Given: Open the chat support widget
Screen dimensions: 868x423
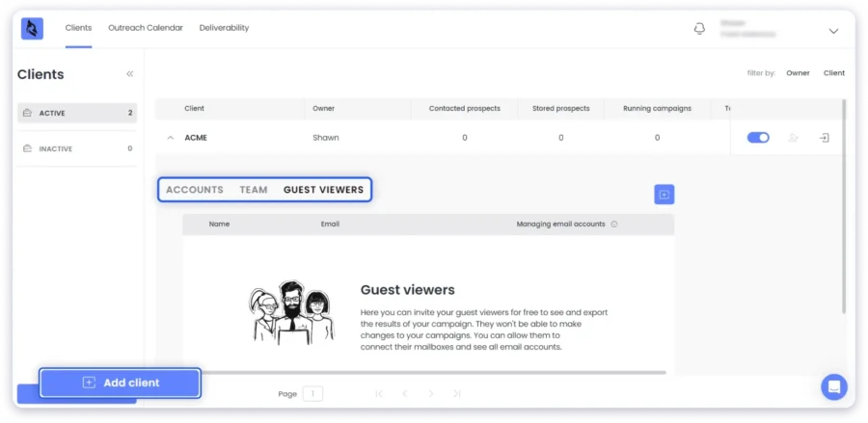Looking at the screenshot, I should click(834, 387).
